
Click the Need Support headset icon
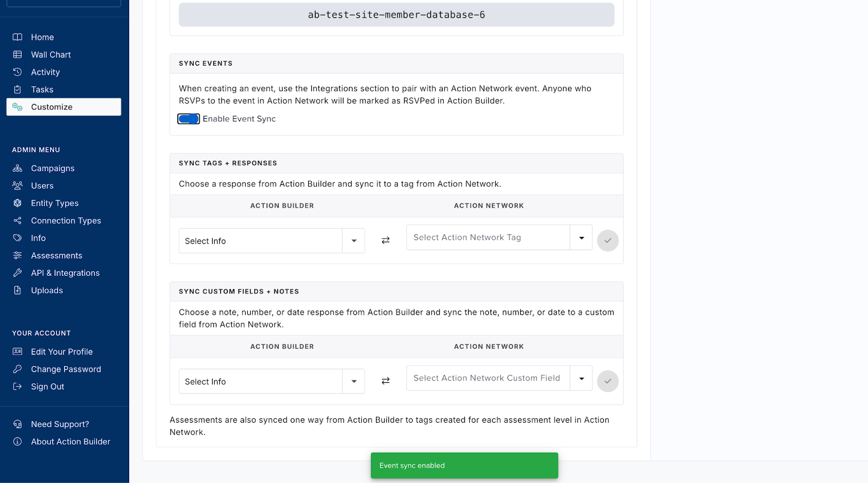pos(17,424)
